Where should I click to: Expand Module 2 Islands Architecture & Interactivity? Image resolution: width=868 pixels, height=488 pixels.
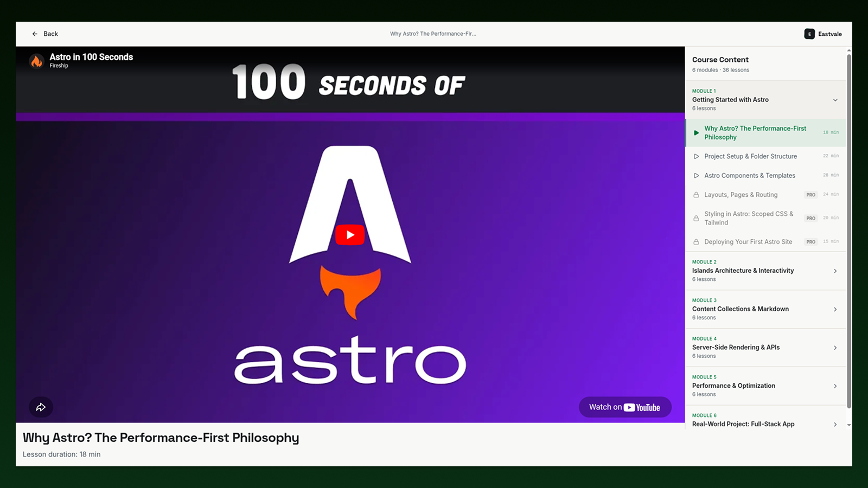click(x=765, y=271)
